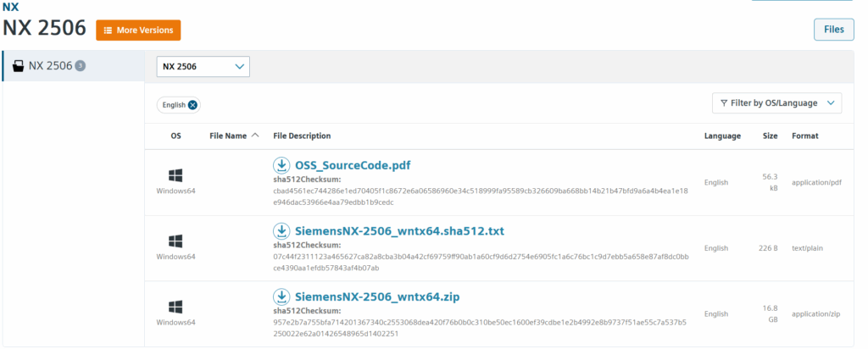The height and width of the screenshot is (349, 868).
Task: Click the Size column header
Action: pyautogui.click(x=770, y=136)
